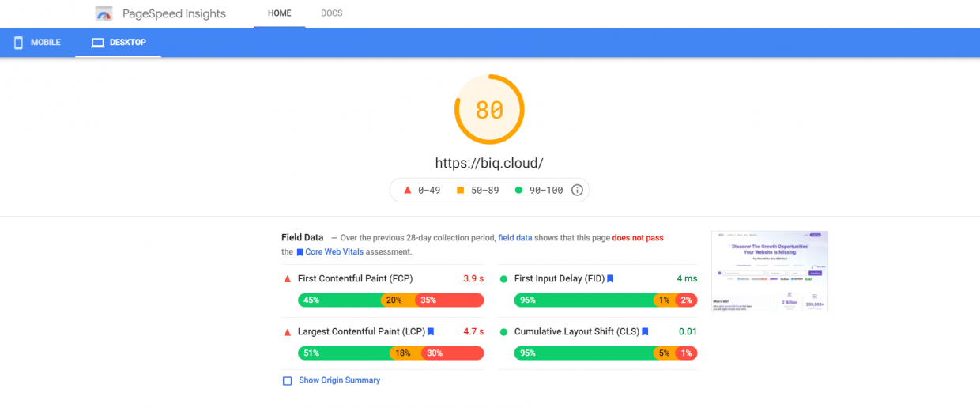Click the red triangle 0–49 legend icon
This screenshot has width=980, height=408.
408,190
